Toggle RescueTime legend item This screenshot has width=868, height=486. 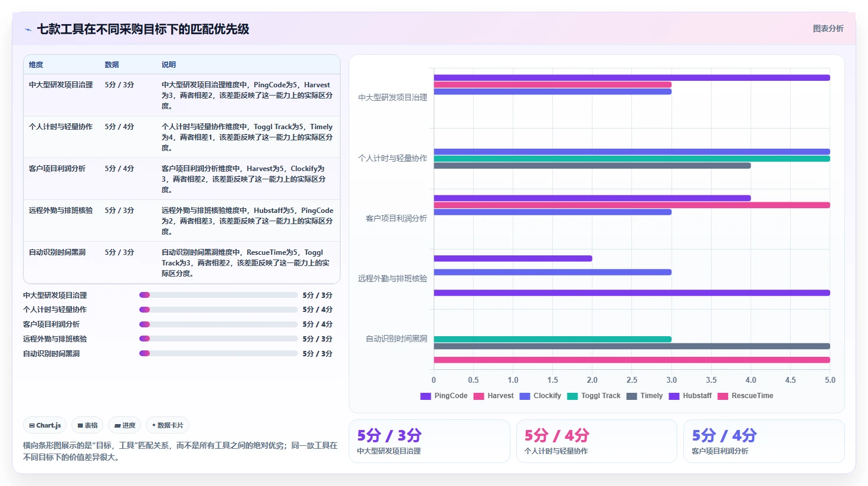(745, 396)
